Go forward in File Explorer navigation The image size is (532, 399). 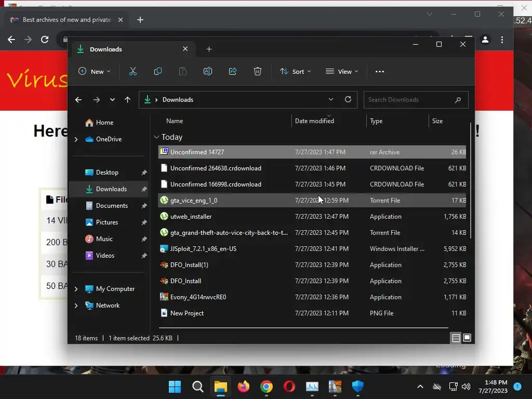96,100
